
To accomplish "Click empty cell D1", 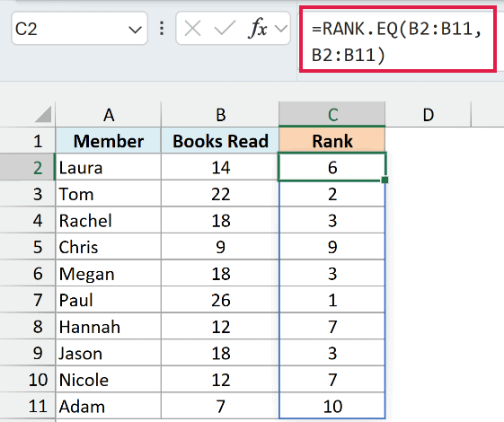I will [x=429, y=141].
